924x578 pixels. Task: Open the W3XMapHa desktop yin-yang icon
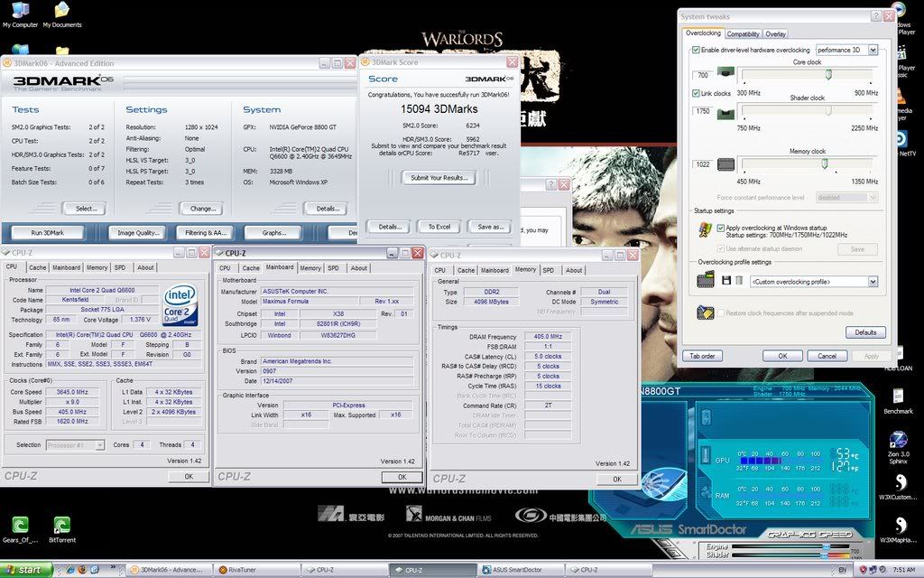coord(898,529)
